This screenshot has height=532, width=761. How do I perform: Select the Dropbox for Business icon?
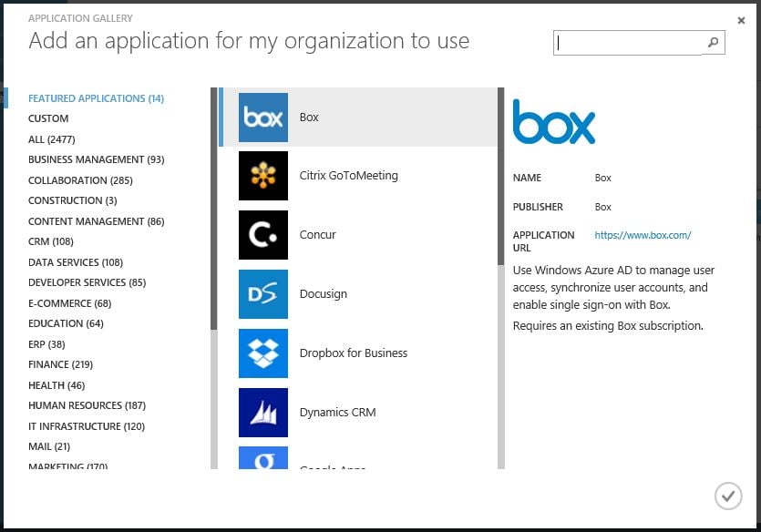pyautogui.click(x=262, y=353)
